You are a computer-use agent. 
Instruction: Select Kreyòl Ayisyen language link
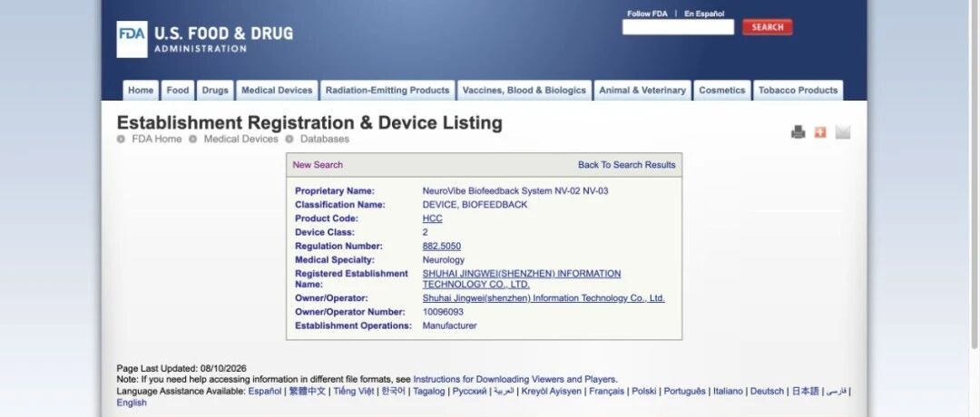pyautogui.click(x=552, y=392)
